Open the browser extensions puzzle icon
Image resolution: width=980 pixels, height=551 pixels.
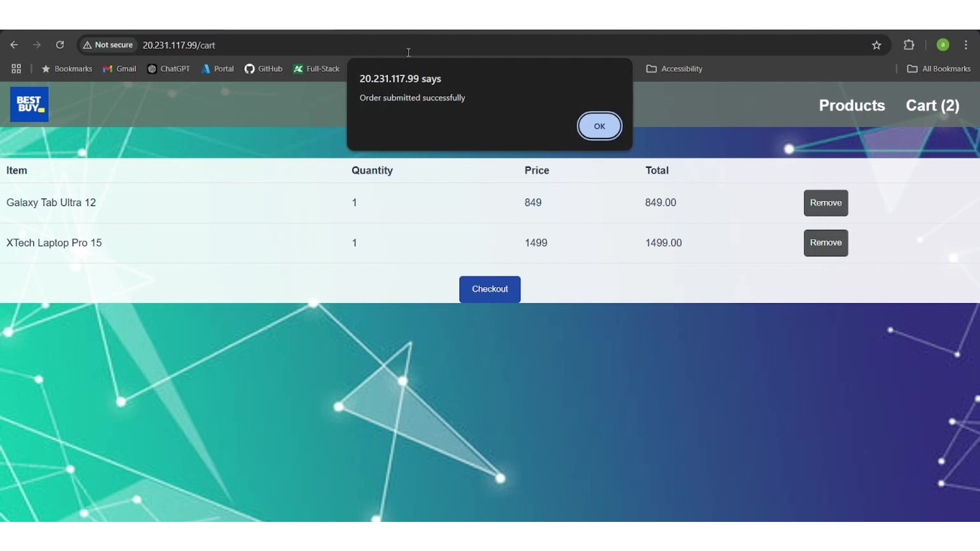(909, 45)
